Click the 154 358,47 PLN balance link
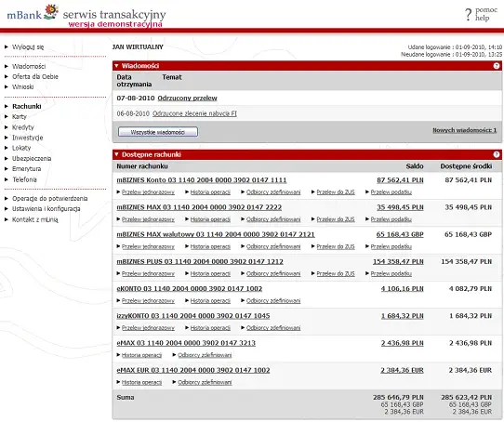Screen dimensions: 504x422 pos(398,261)
